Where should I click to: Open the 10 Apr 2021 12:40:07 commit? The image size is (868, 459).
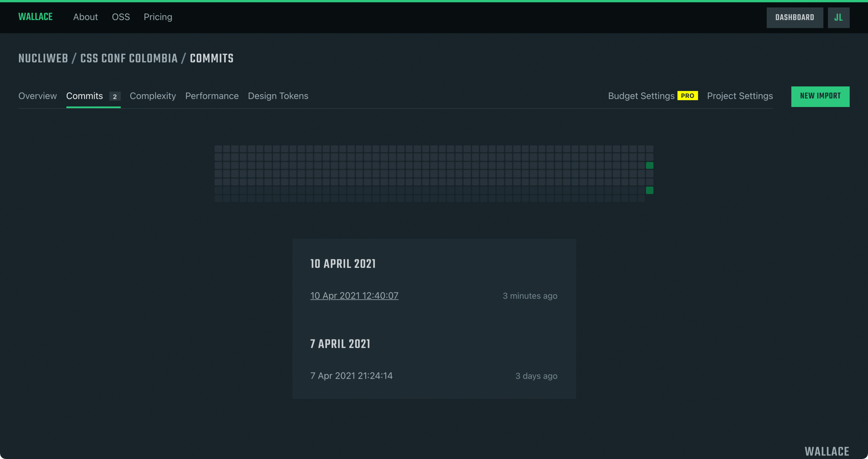(x=354, y=295)
